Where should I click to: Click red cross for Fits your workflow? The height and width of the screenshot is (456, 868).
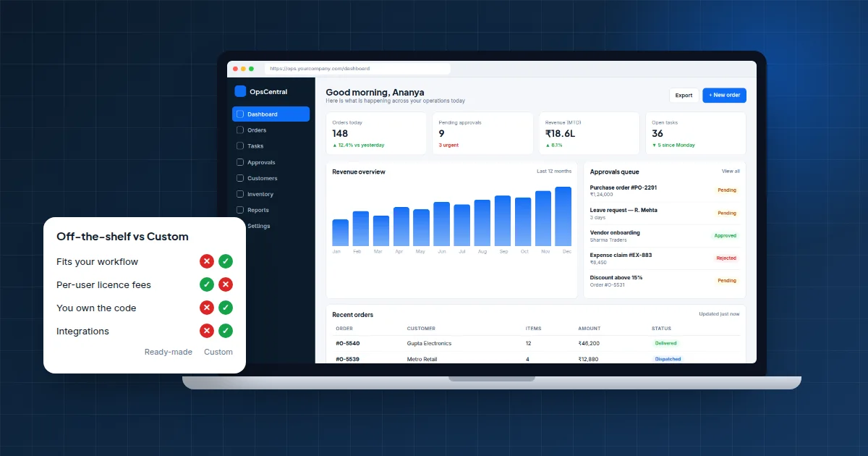click(x=207, y=261)
